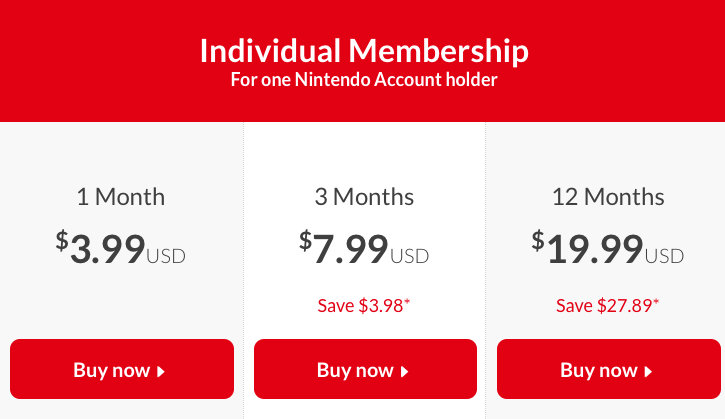The image size is (725, 419).
Task: Click the Save $27.89* savings note
Action: click(x=608, y=305)
